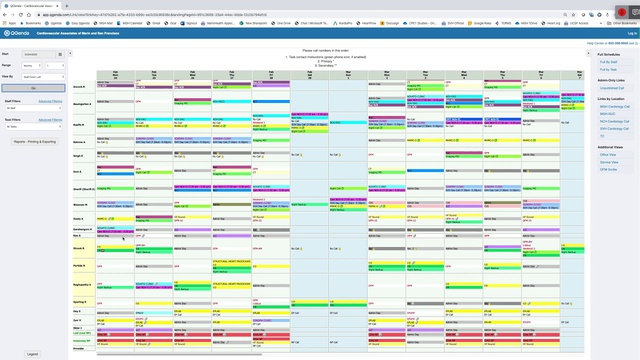Open the UCSF Access bookmark

576,23
